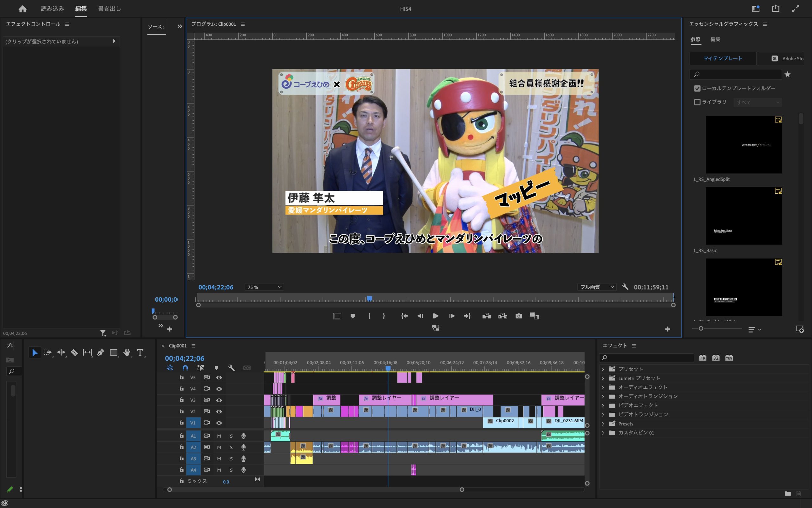Viewport: 812px width, 508px height.
Task: Click the timeline Add Marker icon
Action: [216, 368]
